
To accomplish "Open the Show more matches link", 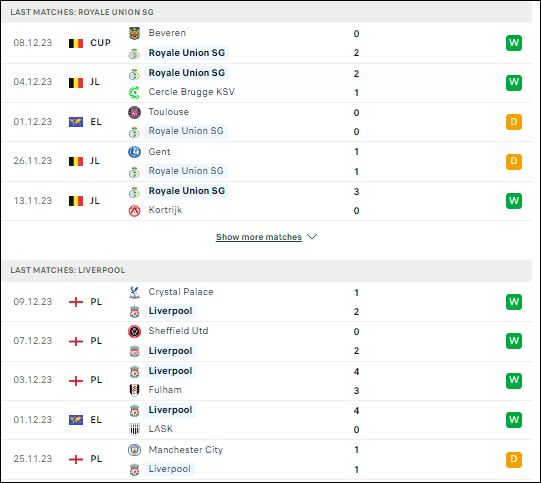I will tap(259, 237).
